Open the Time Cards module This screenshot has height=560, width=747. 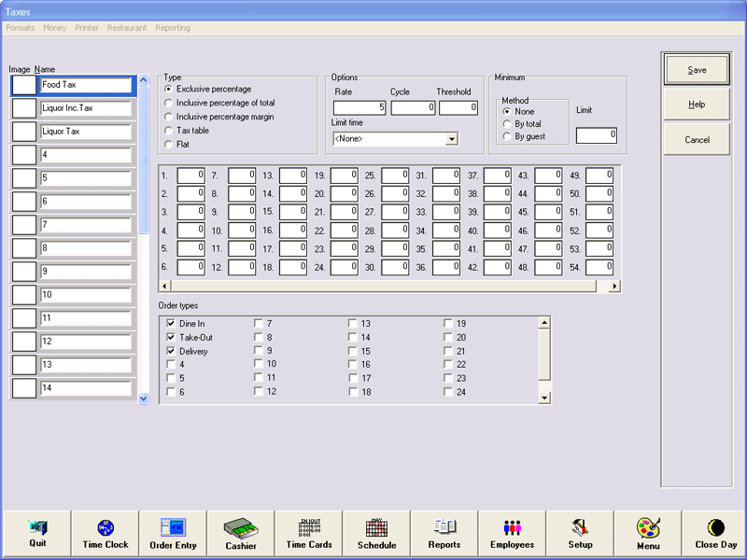pos(309,534)
